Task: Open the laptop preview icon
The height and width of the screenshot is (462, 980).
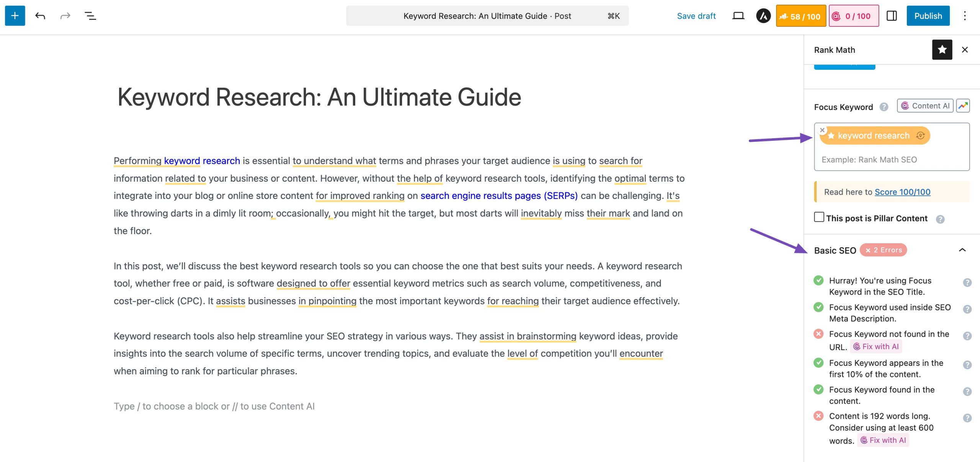Action: [x=738, y=16]
